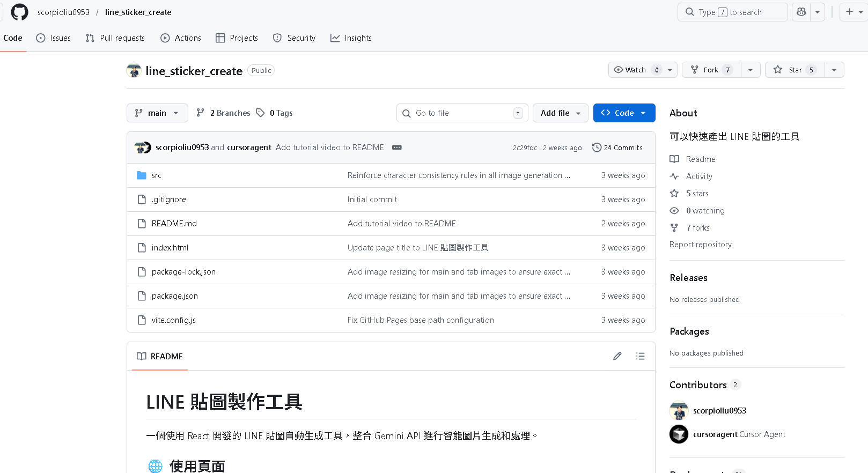This screenshot has height=473, width=868.
Task: View the 24 Commits history
Action: [x=617, y=147]
